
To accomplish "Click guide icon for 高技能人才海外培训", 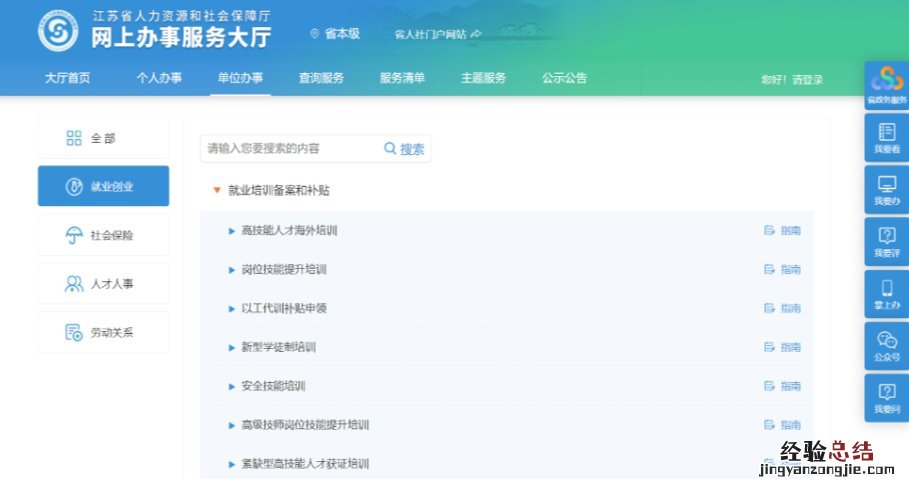I will point(769,231).
